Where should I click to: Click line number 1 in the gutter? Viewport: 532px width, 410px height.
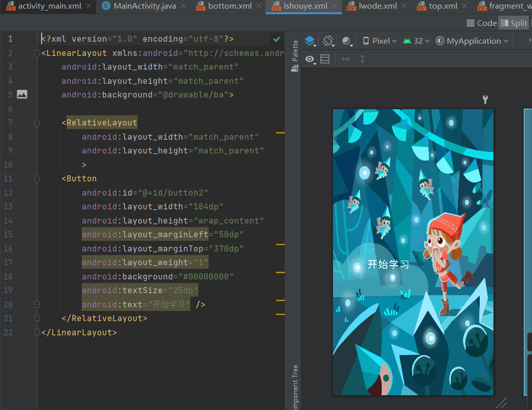click(11, 39)
